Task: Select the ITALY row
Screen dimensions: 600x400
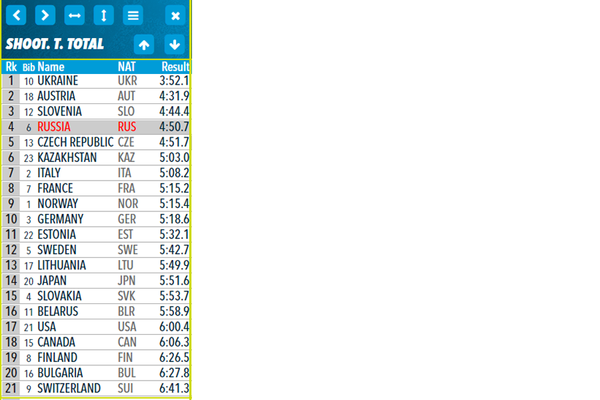Action: point(96,173)
